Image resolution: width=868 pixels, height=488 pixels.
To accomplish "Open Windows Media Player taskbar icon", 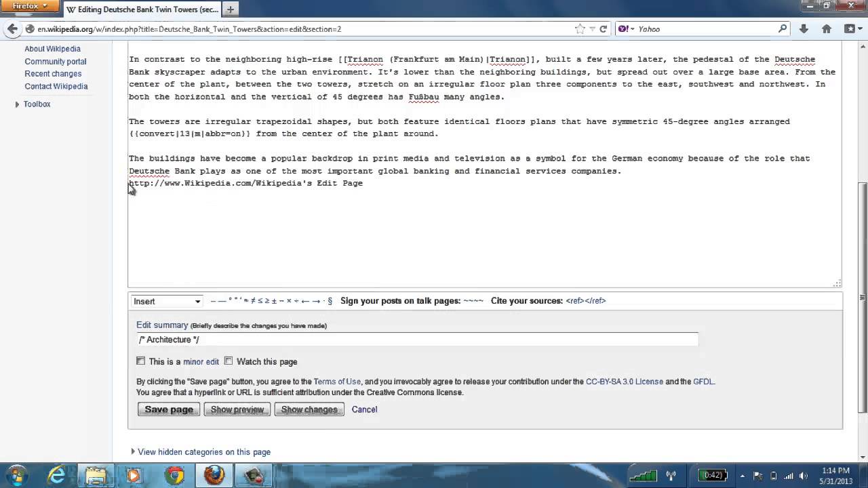I will [x=134, y=476].
